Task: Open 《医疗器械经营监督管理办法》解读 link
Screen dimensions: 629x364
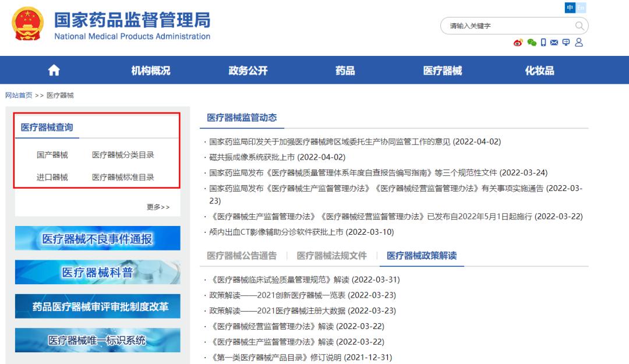Action: (297, 327)
